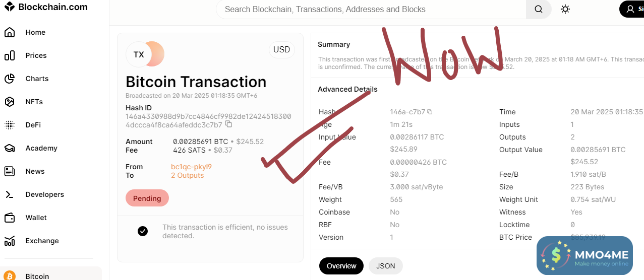Click the News newspaper icon
This screenshot has width=644, height=280.
coord(9,171)
